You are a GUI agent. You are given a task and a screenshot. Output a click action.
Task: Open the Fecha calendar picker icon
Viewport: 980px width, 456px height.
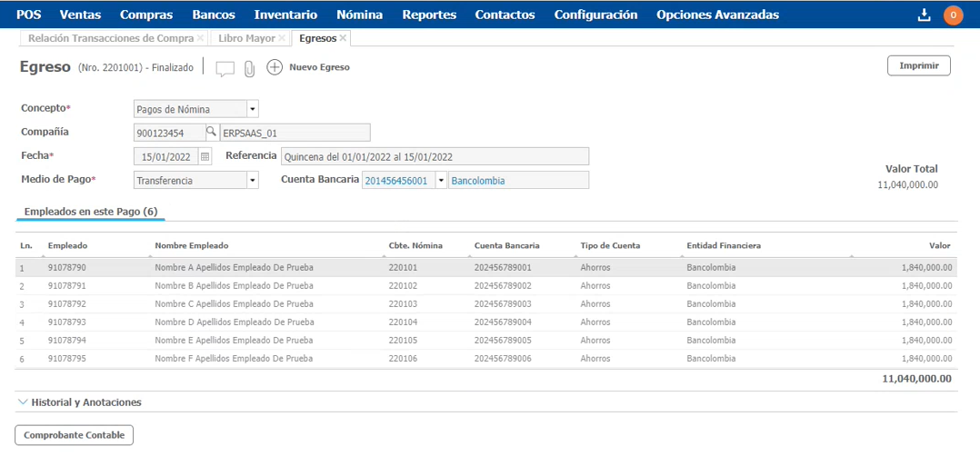click(x=205, y=156)
